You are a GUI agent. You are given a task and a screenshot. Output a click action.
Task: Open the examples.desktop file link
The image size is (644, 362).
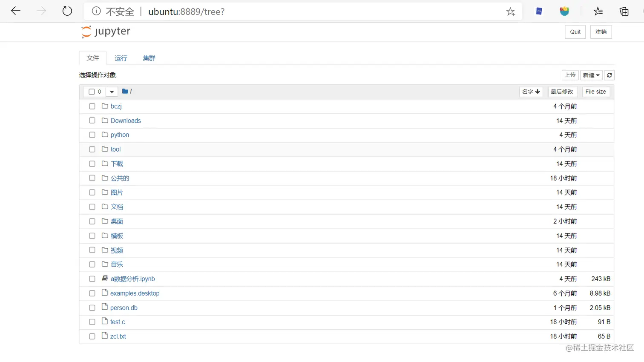coord(135,293)
